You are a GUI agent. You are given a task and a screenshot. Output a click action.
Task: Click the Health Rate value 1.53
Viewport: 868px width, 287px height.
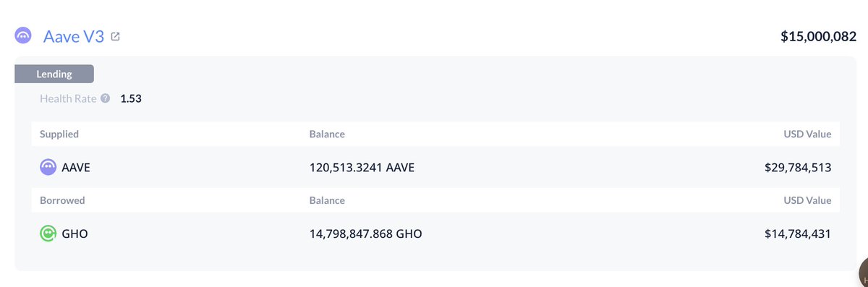pos(131,98)
